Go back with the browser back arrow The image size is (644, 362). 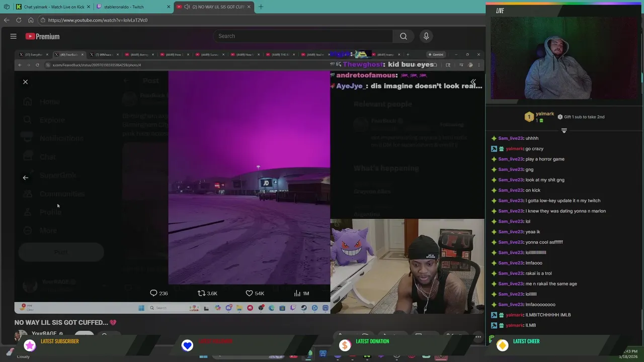[x=7, y=20]
